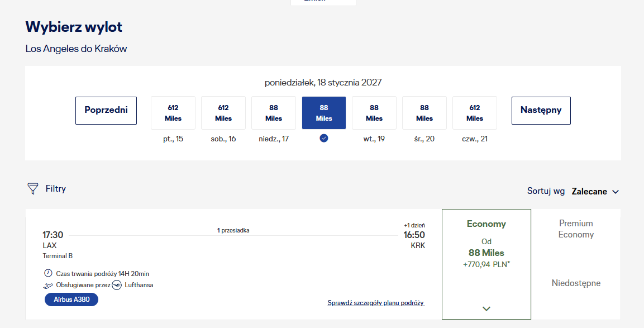Click the airplane icon before Obsługiwane przez

(48, 285)
